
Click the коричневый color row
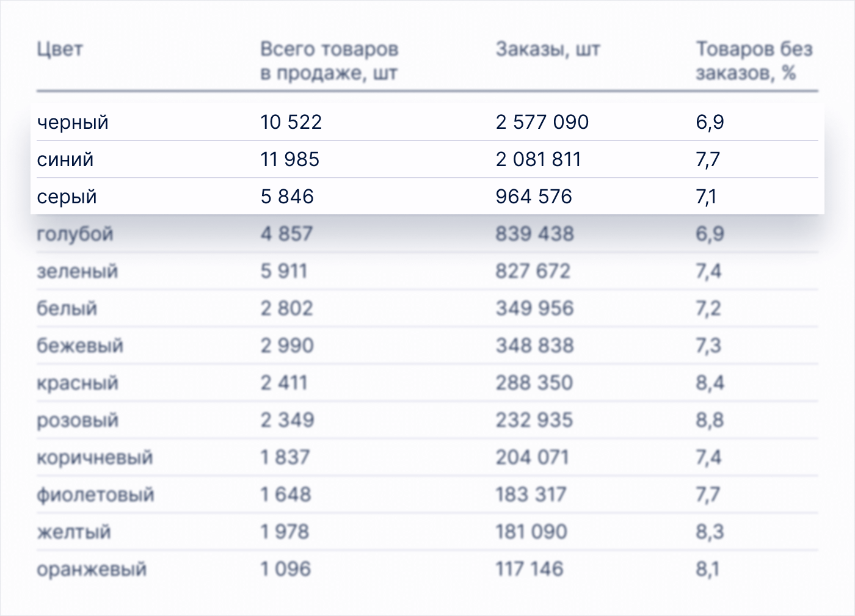point(95,457)
